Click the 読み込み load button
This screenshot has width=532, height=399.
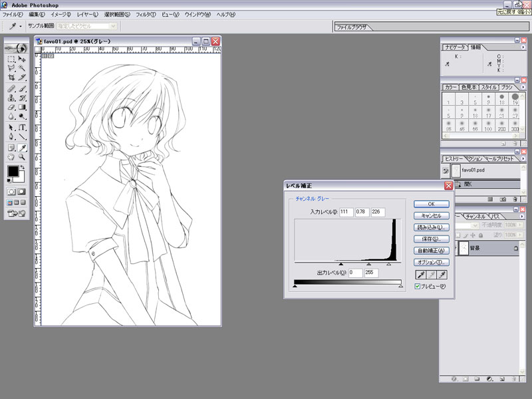pyautogui.click(x=431, y=227)
